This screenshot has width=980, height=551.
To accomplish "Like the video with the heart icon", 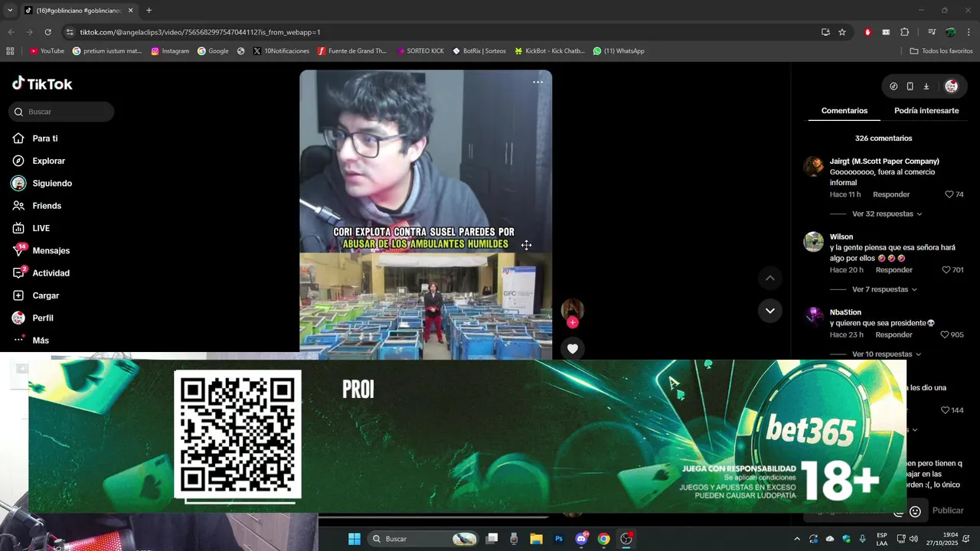I will 572,349.
